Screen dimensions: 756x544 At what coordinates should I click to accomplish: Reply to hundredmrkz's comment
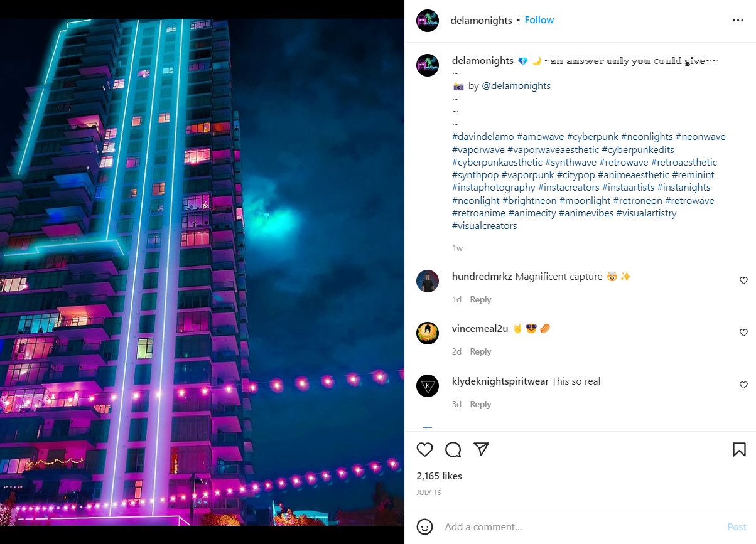pos(480,299)
